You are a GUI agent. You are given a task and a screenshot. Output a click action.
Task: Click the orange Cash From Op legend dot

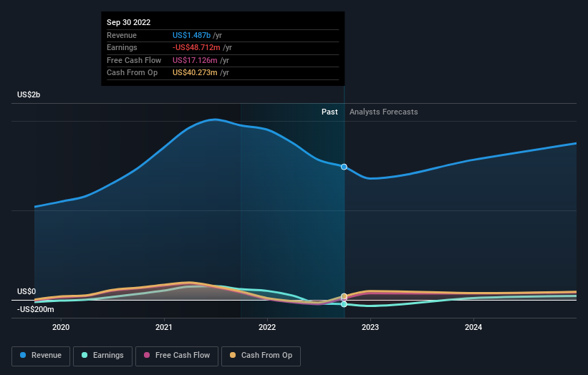click(x=233, y=355)
